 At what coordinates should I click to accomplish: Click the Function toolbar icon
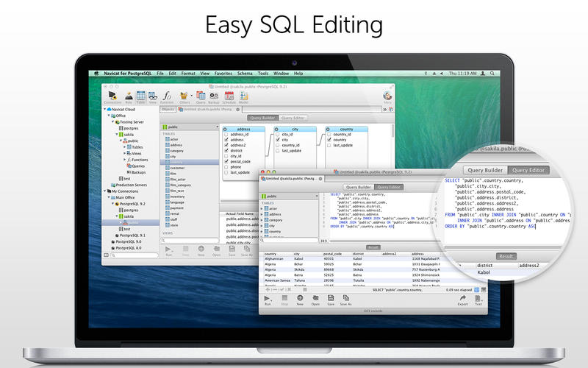(167, 96)
